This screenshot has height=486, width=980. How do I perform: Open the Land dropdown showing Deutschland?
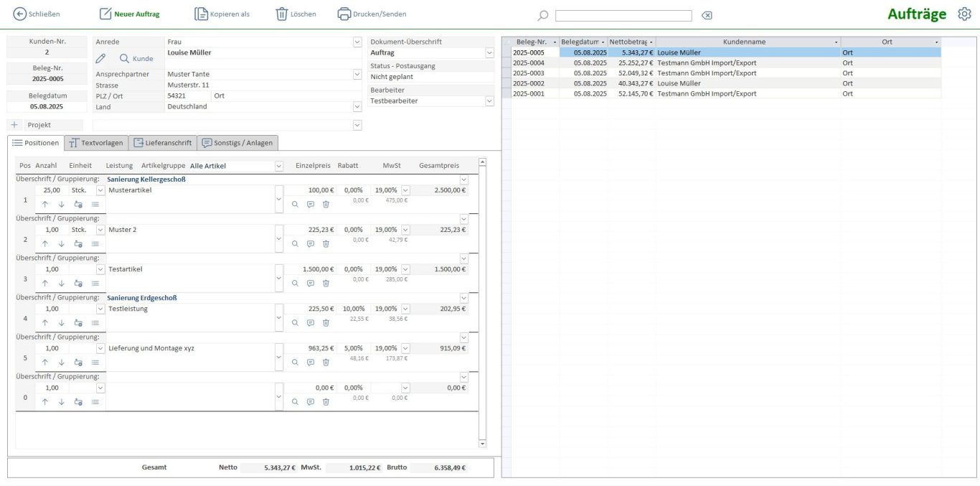point(357,106)
